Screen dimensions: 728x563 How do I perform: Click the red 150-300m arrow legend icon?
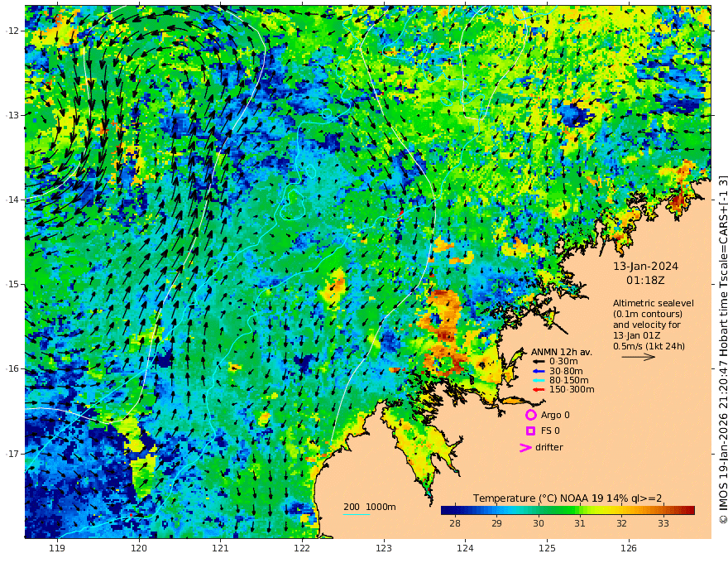(x=538, y=389)
